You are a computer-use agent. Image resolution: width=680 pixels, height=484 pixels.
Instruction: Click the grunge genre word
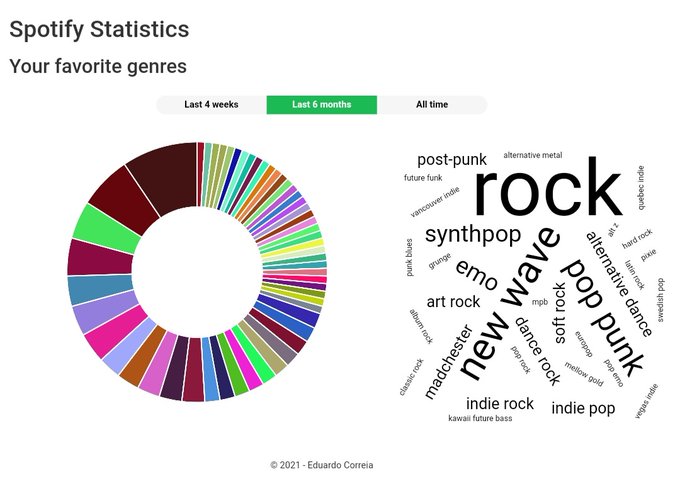[440, 261]
